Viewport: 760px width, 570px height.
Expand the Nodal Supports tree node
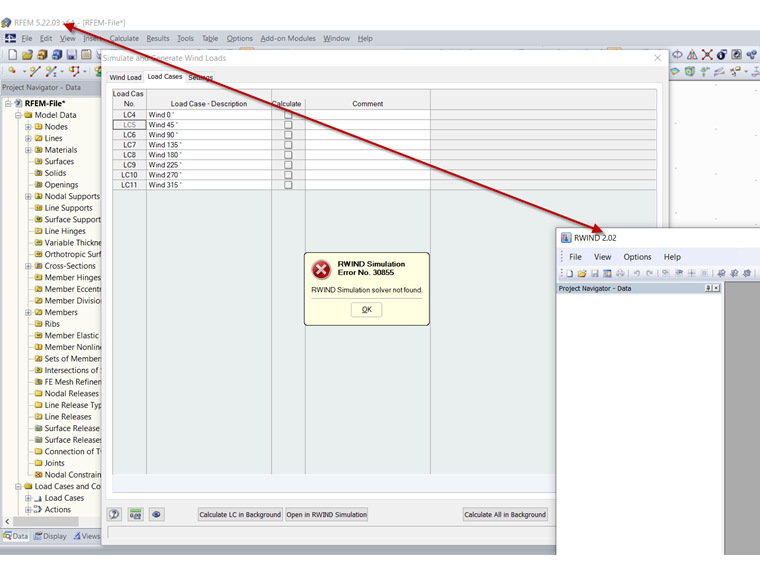coord(28,196)
